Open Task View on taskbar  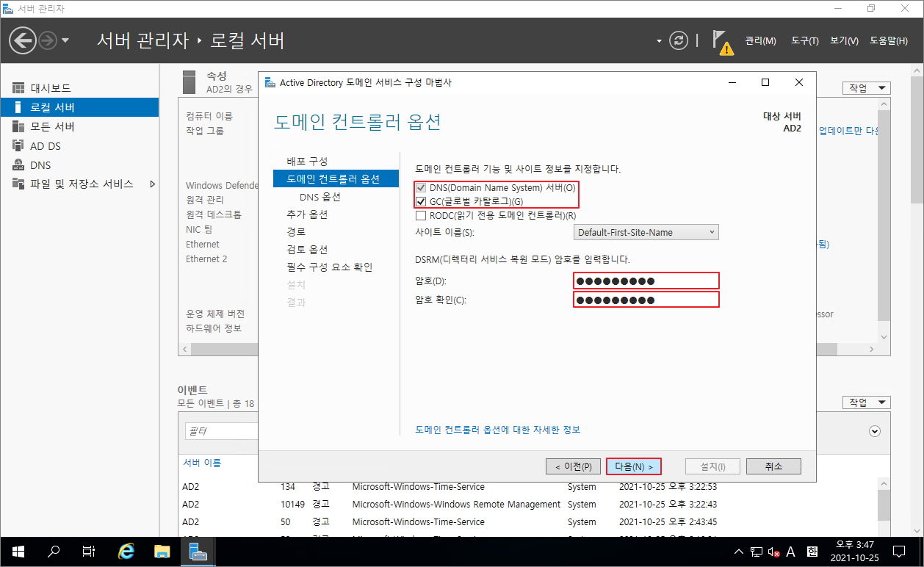tap(88, 551)
